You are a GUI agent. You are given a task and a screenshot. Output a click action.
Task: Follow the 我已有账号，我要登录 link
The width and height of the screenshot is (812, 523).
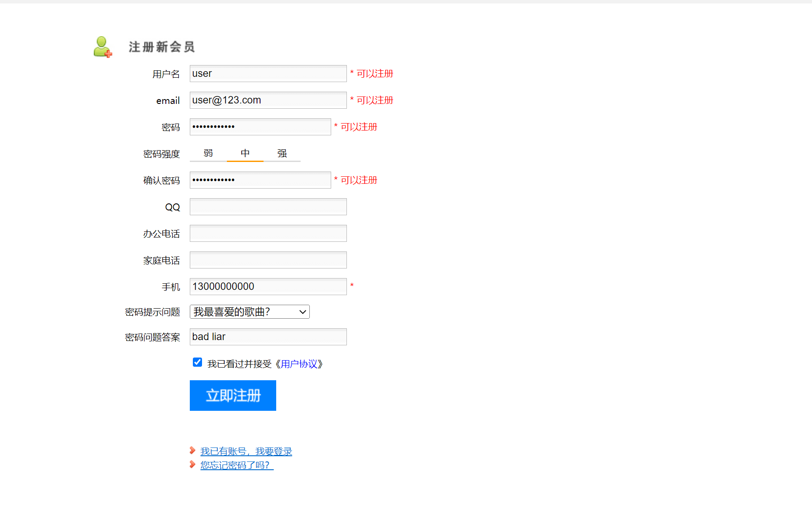pos(246,451)
